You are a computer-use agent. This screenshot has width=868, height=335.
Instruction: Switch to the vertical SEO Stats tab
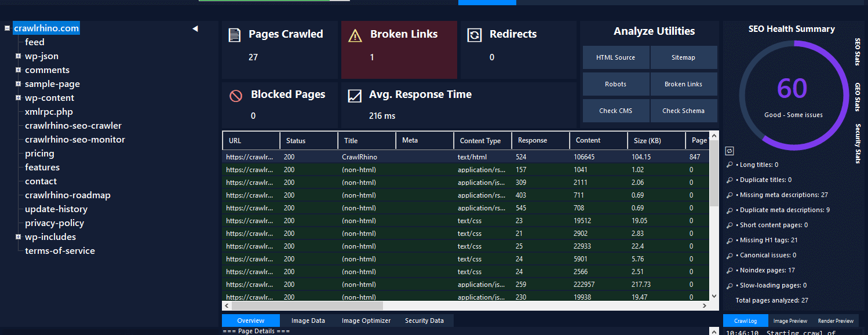(858, 52)
